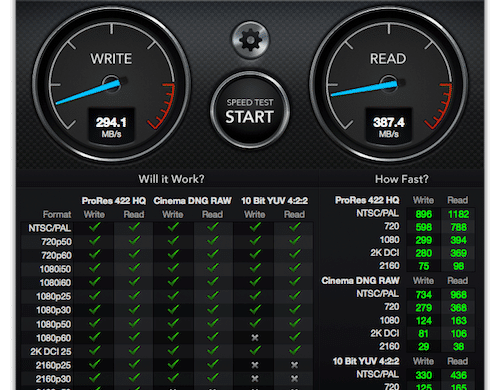Click the 1080p60 ProRes 422 HQ Write checkmark
This screenshot has height=390, width=500.
click(95, 337)
